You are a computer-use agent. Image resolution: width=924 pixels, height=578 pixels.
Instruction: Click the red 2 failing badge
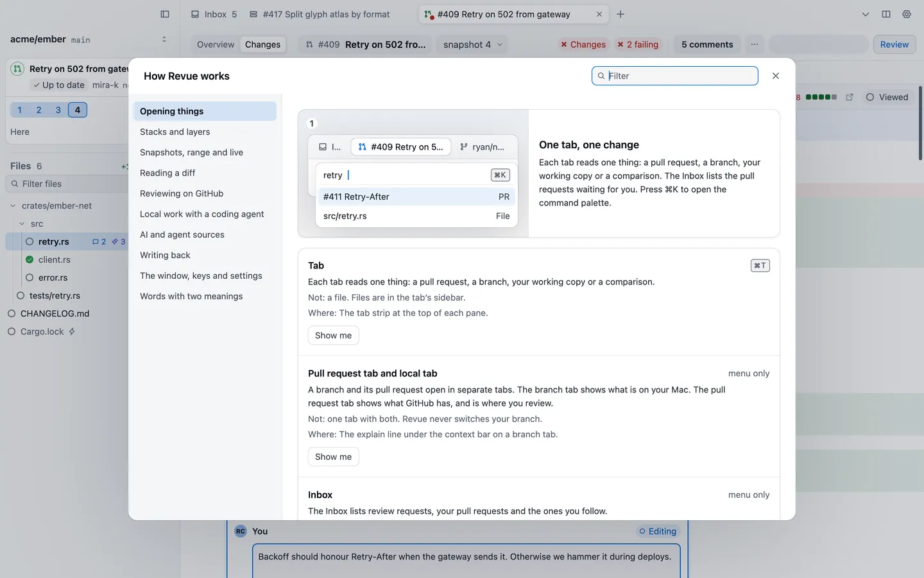[x=638, y=44]
